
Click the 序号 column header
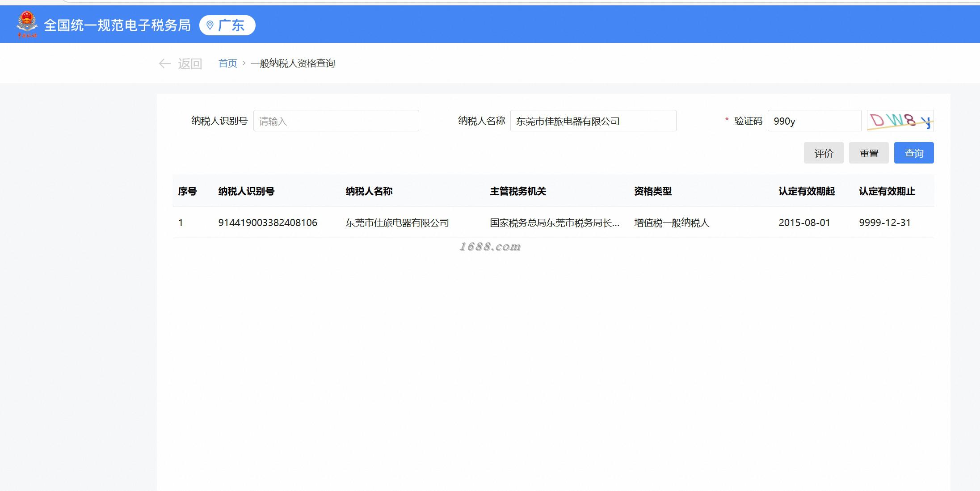click(187, 191)
